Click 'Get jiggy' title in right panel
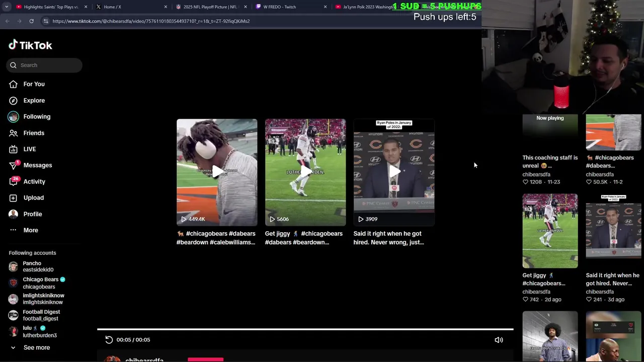Image resolution: width=644 pixels, height=362 pixels. point(544,279)
